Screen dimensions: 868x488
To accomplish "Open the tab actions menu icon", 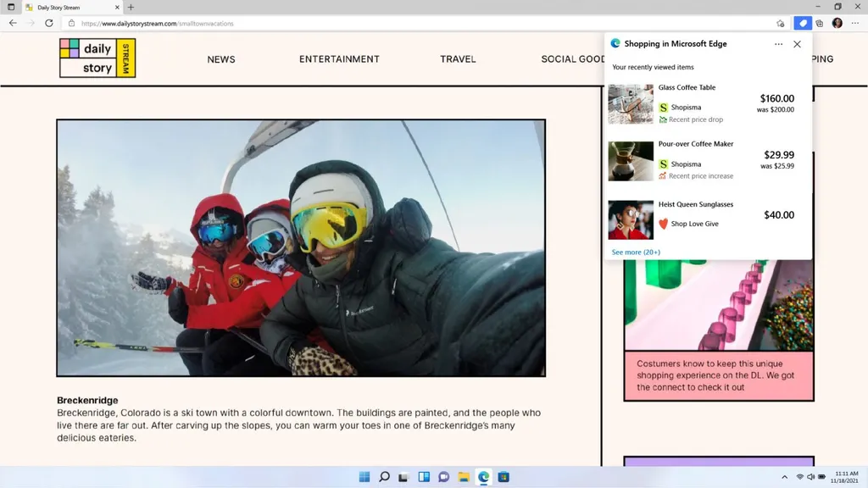I will point(11,7).
